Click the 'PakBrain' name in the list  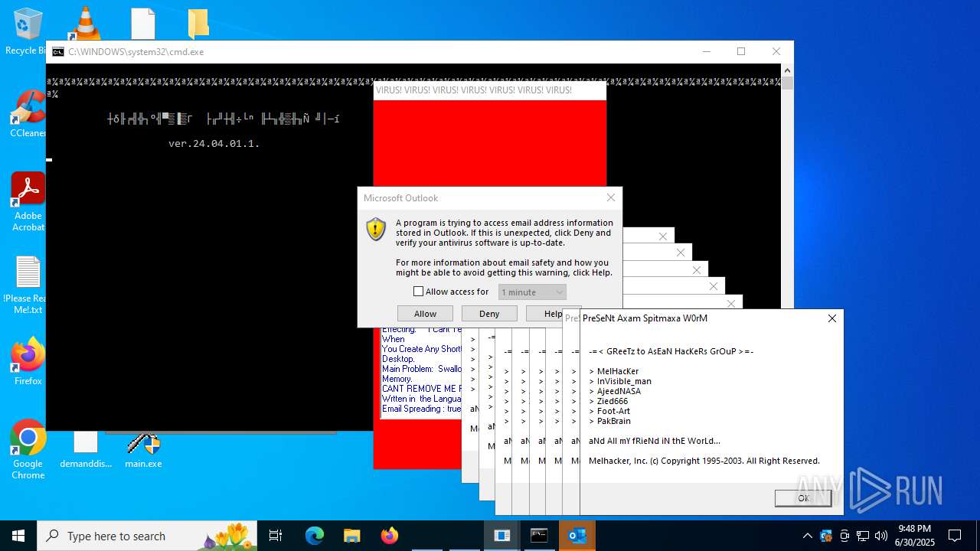pyautogui.click(x=614, y=421)
